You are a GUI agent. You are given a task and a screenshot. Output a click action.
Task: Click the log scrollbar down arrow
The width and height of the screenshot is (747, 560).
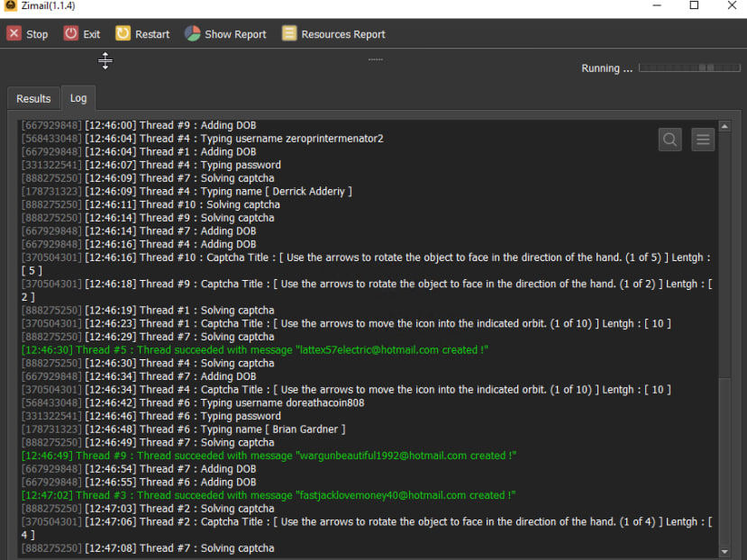pos(725,551)
